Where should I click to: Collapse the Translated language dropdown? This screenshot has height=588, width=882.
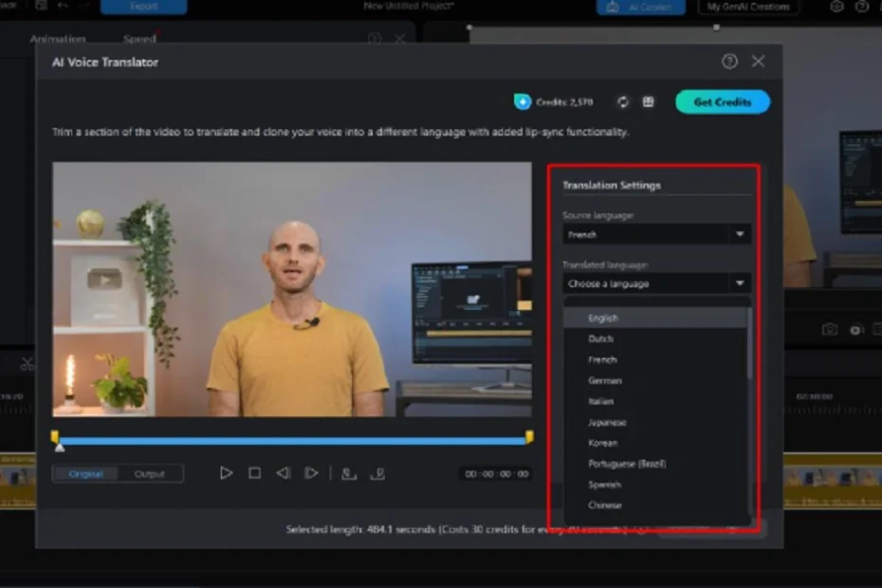[739, 284]
